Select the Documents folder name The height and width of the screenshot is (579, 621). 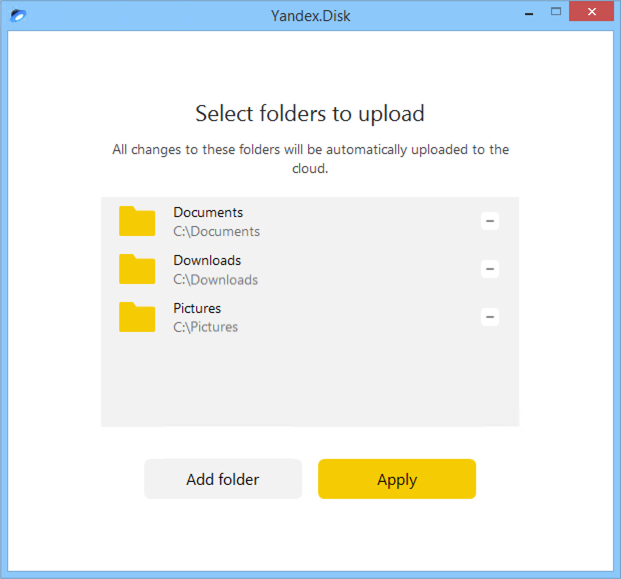pyautogui.click(x=208, y=212)
